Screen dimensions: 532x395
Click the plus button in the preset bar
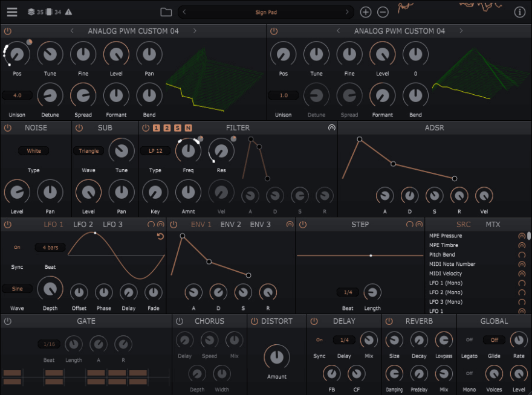(x=365, y=12)
